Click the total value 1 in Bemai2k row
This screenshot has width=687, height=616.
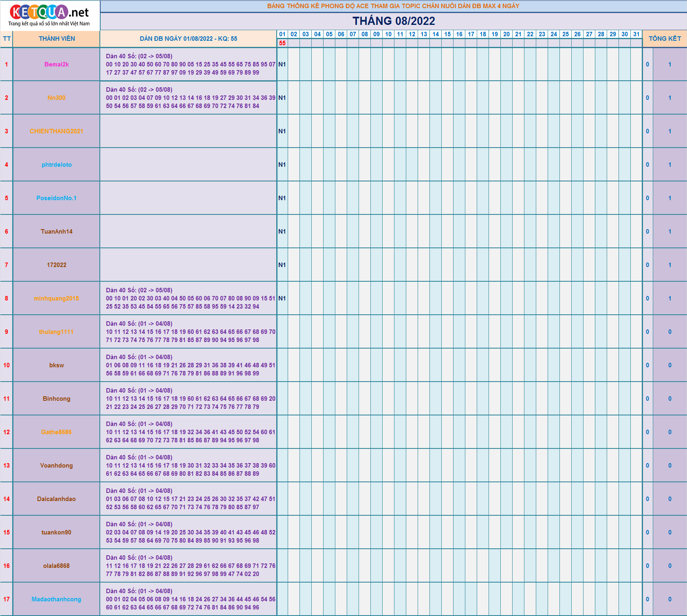pos(670,64)
